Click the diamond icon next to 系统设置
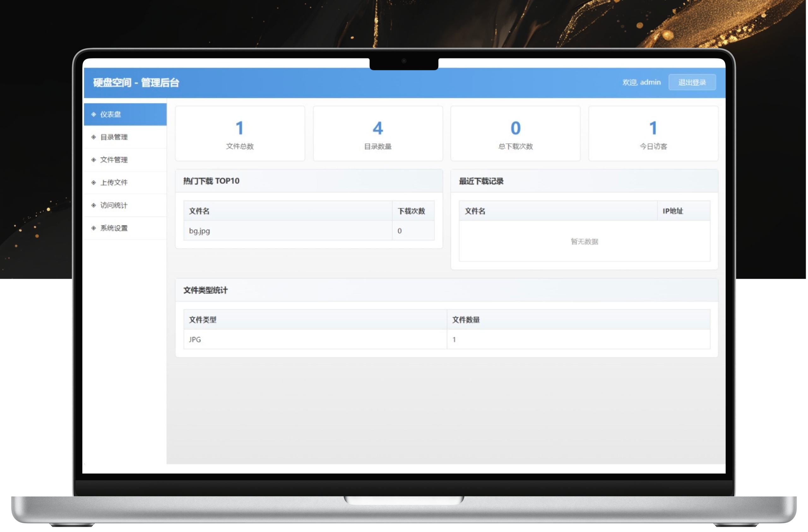The image size is (808, 532). [x=94, y=228]
